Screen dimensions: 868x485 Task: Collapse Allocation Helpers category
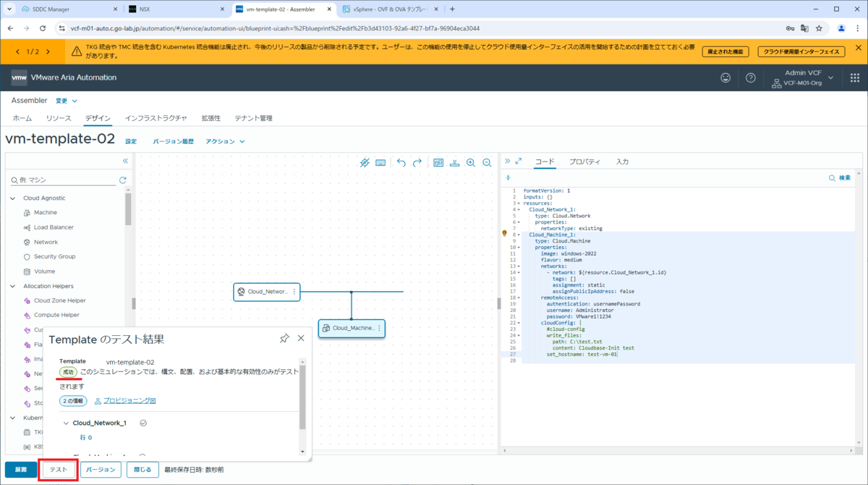12,286
